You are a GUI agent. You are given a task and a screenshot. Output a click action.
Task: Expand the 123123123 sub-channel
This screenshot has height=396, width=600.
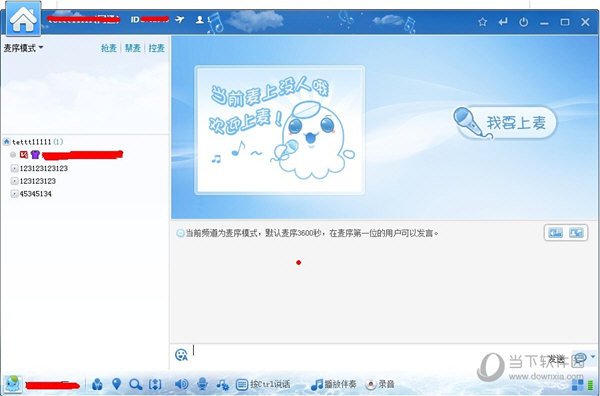click(x=15, y=181)
